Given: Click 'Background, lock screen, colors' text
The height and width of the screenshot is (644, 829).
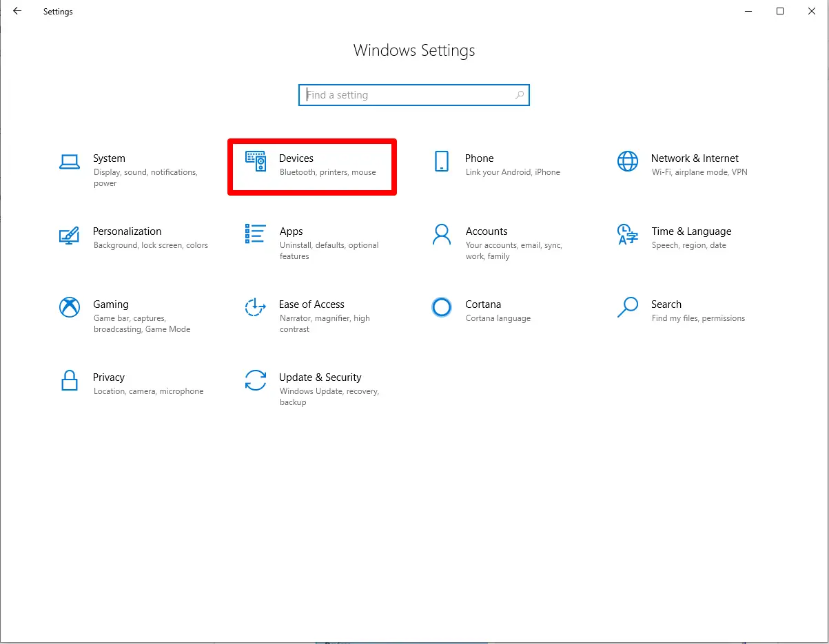Looking at the screenshot, I should coord(151,245).
